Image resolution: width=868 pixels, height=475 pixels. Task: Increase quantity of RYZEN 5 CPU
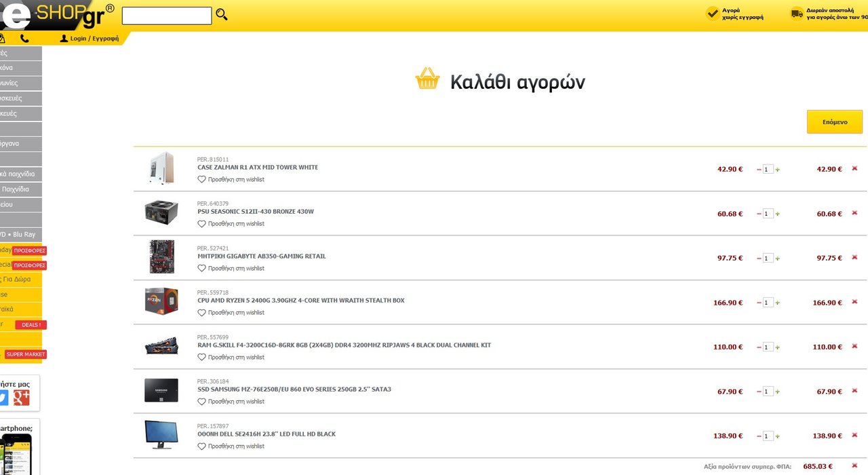[777, 303]
